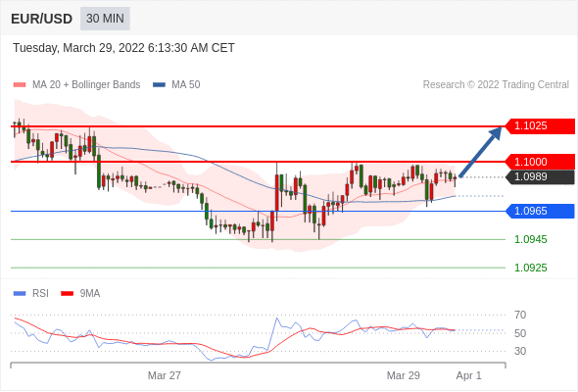Viewport: 578px width, 392px height.
Task: Click the RSI 30 level label
Action: (520, 351)
